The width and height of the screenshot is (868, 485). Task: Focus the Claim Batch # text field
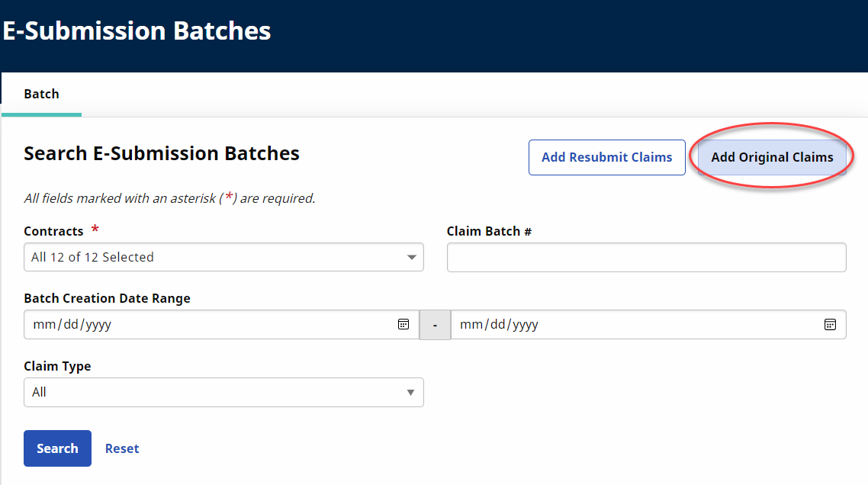tap(646, 258)
